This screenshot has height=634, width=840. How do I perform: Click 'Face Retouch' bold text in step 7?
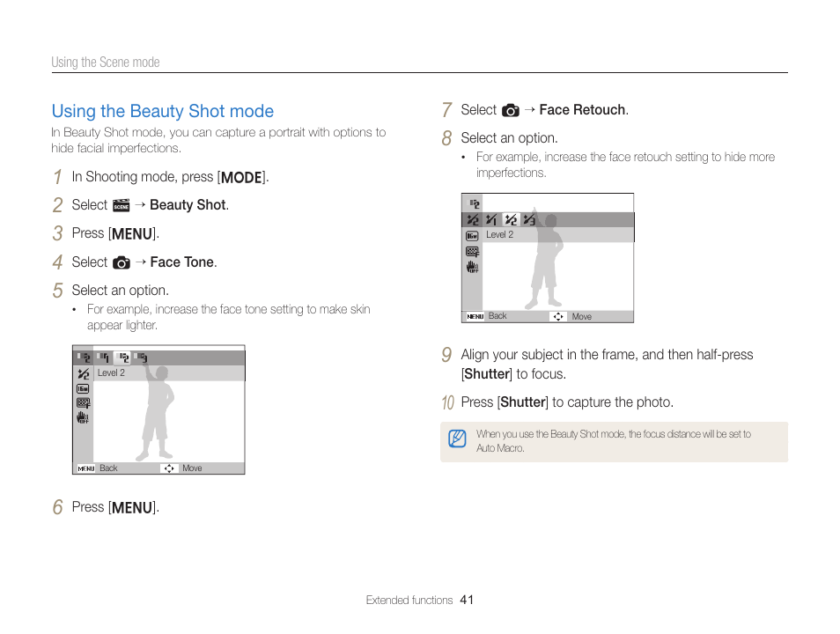click(x=582, y=110)
